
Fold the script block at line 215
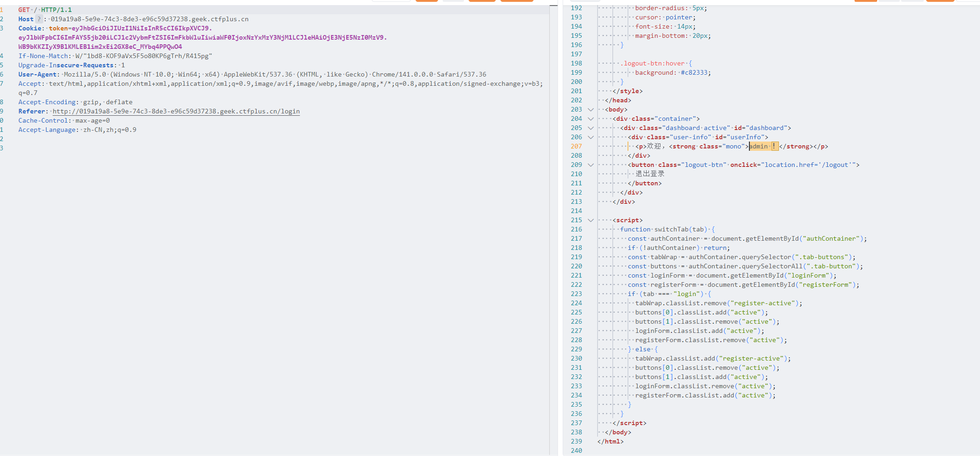pyautogui.click(x=590, y=220)
